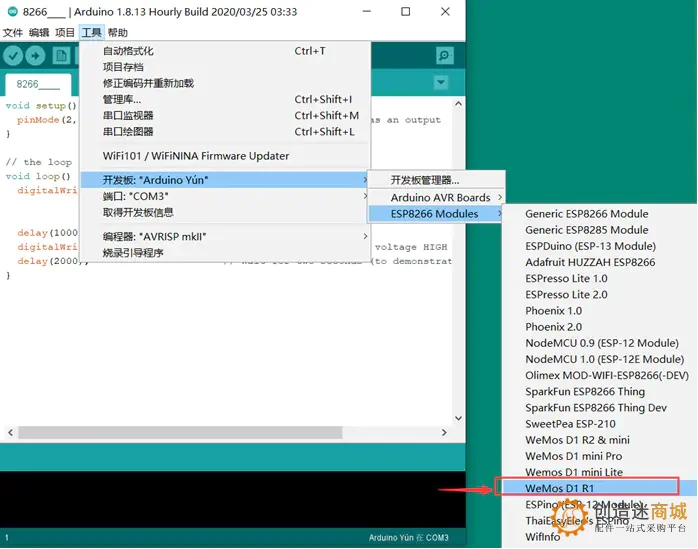Open the 编辑 menu
698x549 pixels.
[x=39, y=33]
